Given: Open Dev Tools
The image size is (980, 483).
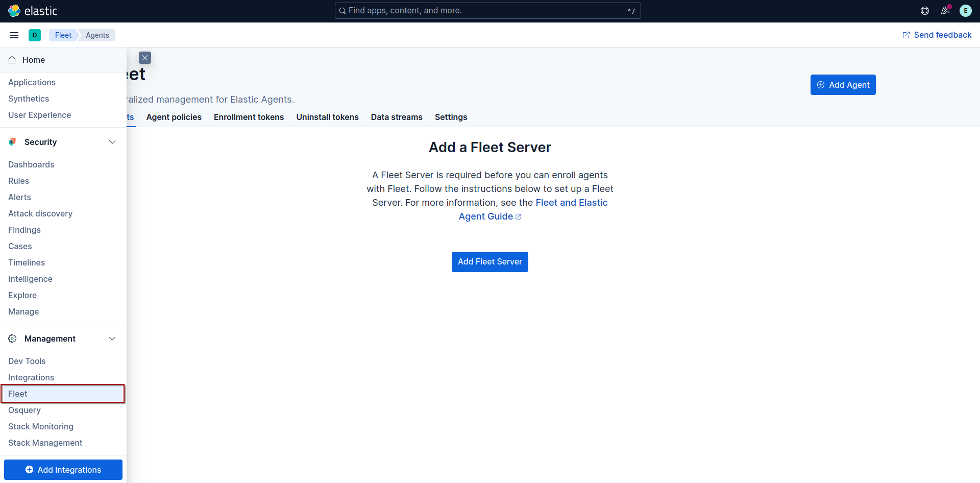Looking at the screenshot, I should pyautogui.click(x=27, y=361).
